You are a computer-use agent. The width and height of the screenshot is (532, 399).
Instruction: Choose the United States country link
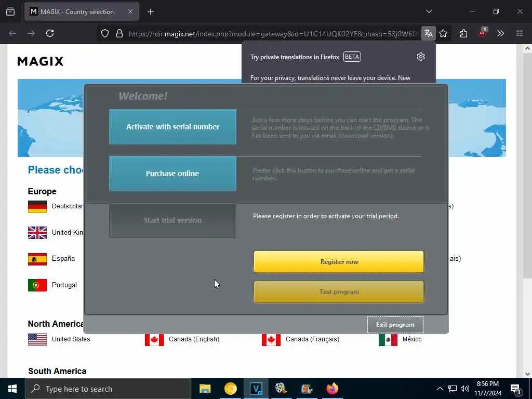click(71, 339)
